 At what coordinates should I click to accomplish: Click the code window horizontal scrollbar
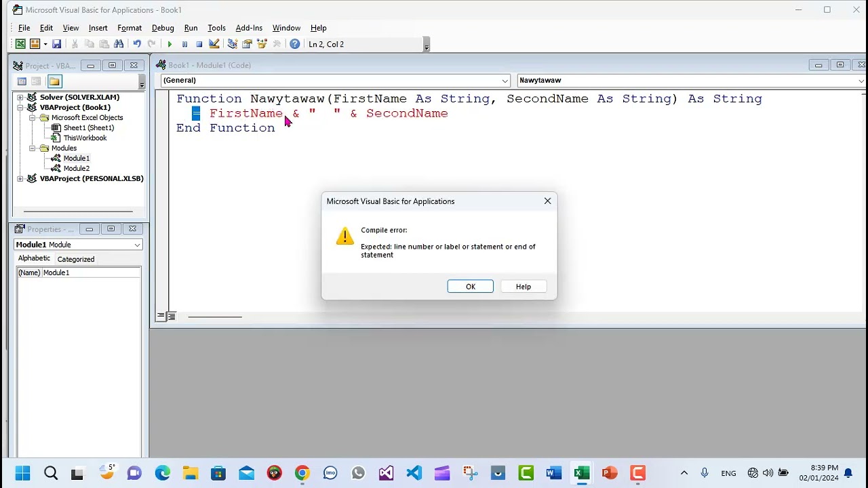click(x=215, y=317)
